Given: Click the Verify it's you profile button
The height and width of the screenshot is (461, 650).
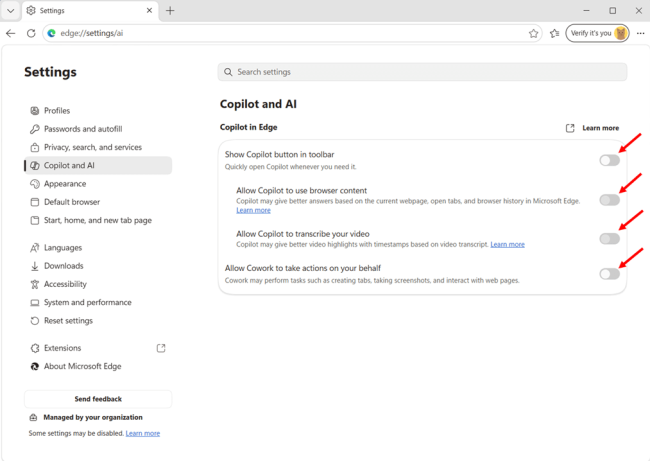Looking at the screenshot, I should (597, 33).
